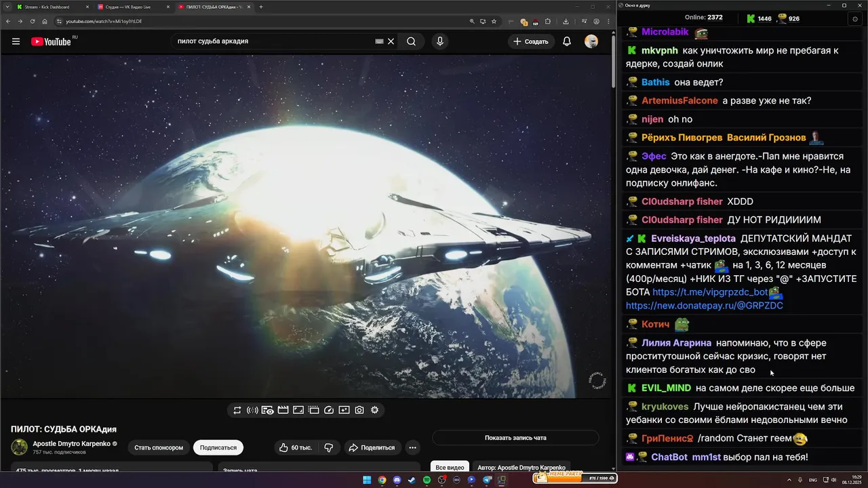Screen dimensions: 868x488
Task: Go back with browser back arrow
Action: pyautogui.click(x=9, y=21)
